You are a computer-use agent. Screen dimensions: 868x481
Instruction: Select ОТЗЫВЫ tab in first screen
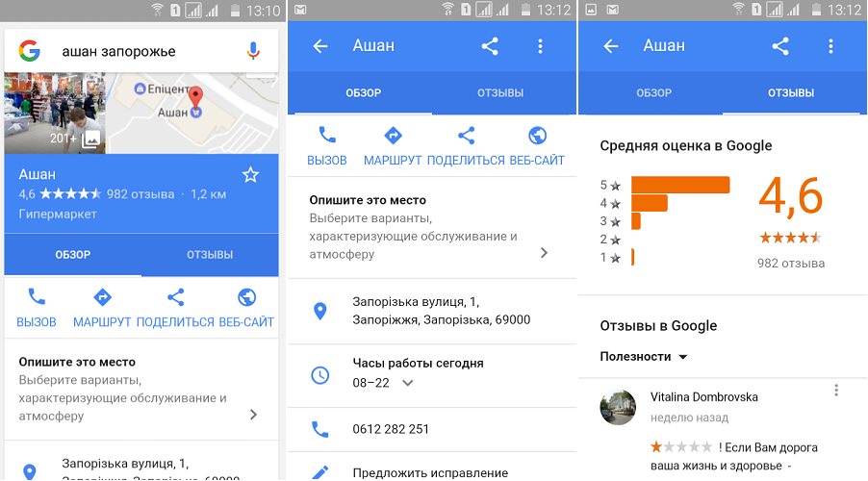point(210,255)
